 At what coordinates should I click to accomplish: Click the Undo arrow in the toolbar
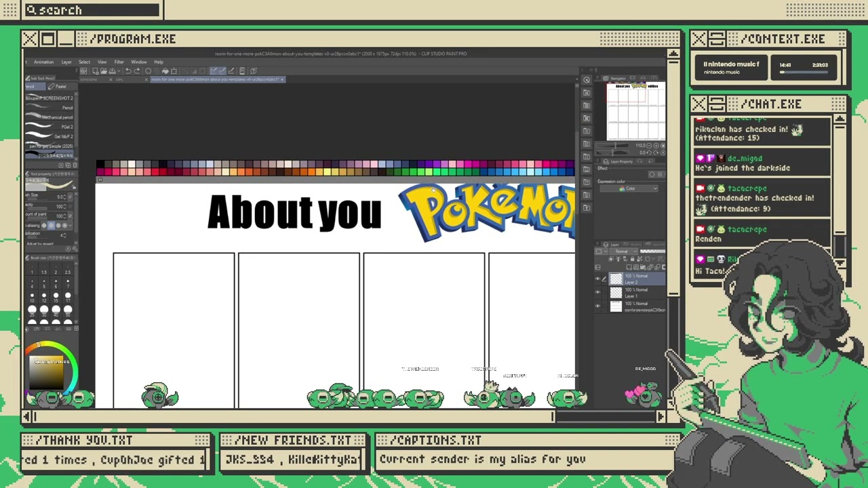click(128, 70)
